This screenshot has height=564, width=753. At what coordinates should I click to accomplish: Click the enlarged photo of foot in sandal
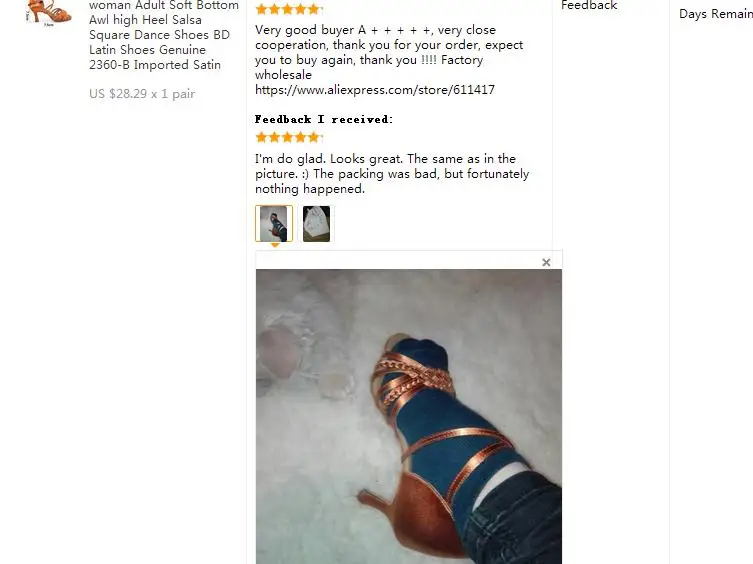coord(409,416)
